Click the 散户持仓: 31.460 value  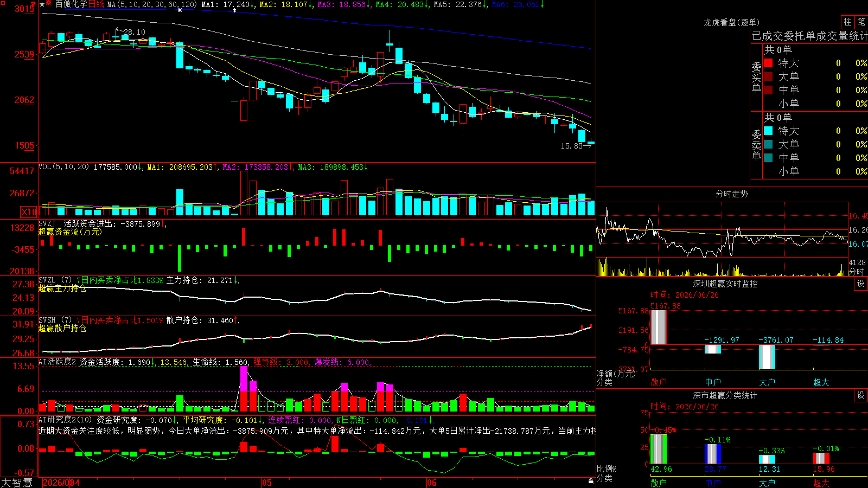point(200,320)
